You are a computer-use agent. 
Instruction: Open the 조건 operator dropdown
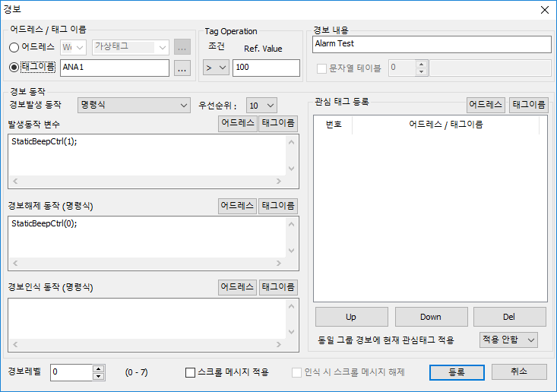tap(216, 68)
